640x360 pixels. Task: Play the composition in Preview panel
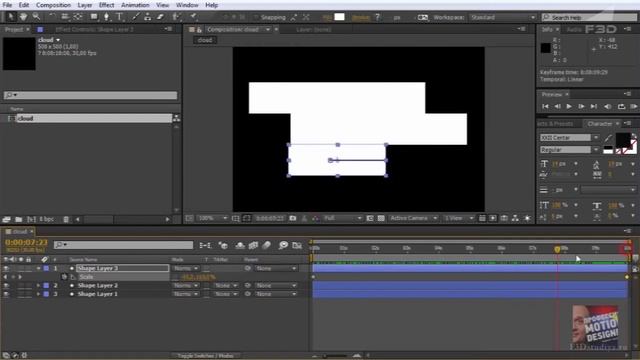click(x=569, y=107)
